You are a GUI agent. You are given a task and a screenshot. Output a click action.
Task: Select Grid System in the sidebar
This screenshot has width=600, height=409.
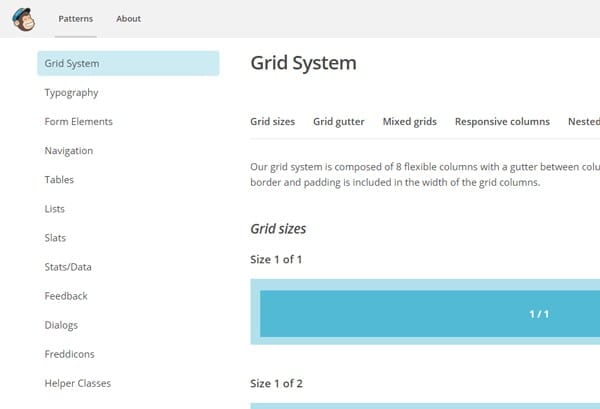tap(128, 64)
